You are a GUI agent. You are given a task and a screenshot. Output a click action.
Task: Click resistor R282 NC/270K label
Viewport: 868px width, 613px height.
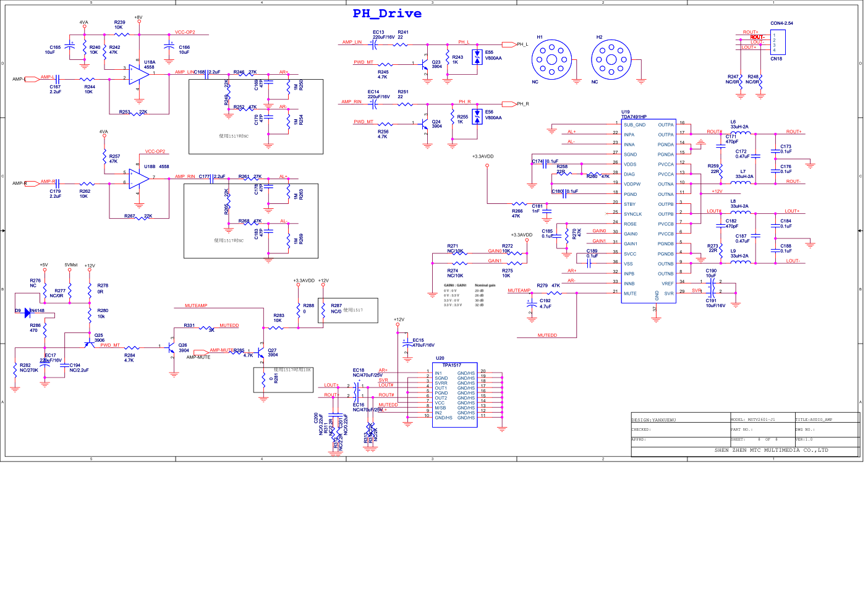[x=29, y=368]
